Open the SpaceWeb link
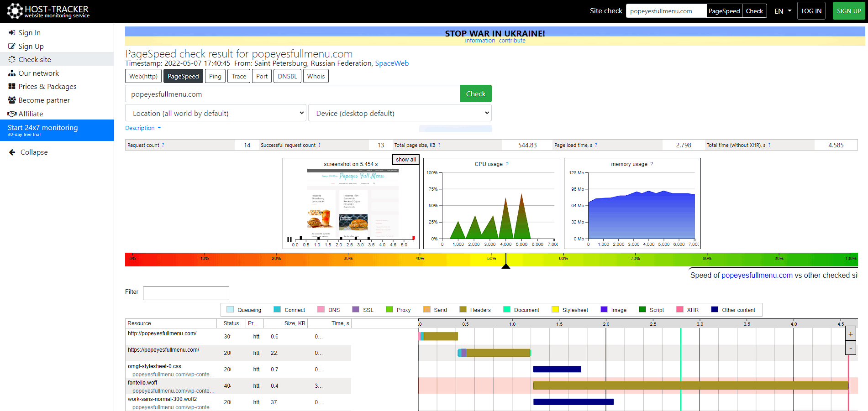Screen dimensions: 868x411 (392, 63)
